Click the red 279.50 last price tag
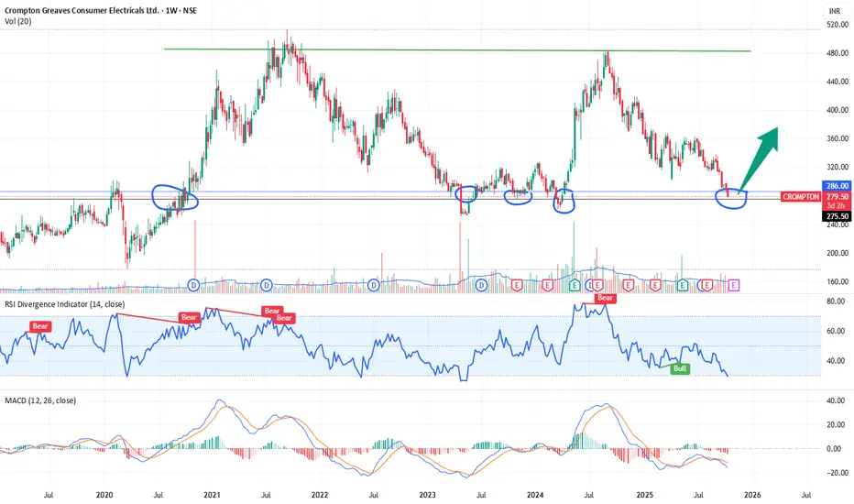 click(x=838, y=197)
